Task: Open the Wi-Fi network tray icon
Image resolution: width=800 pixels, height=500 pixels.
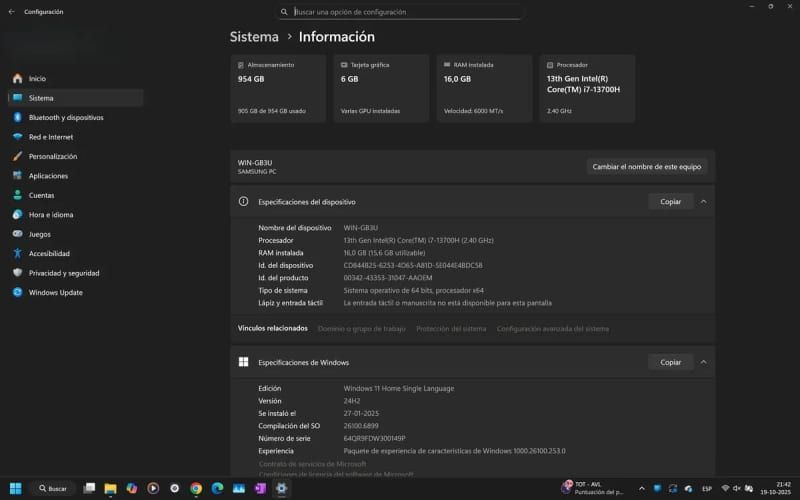Action: [x=725, y=489]
